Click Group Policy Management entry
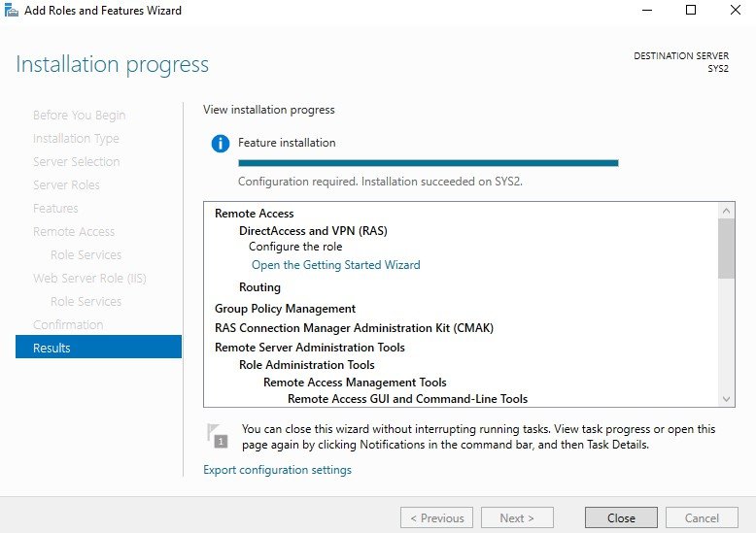This screenshot has width=756, height=533. point(285,309)
